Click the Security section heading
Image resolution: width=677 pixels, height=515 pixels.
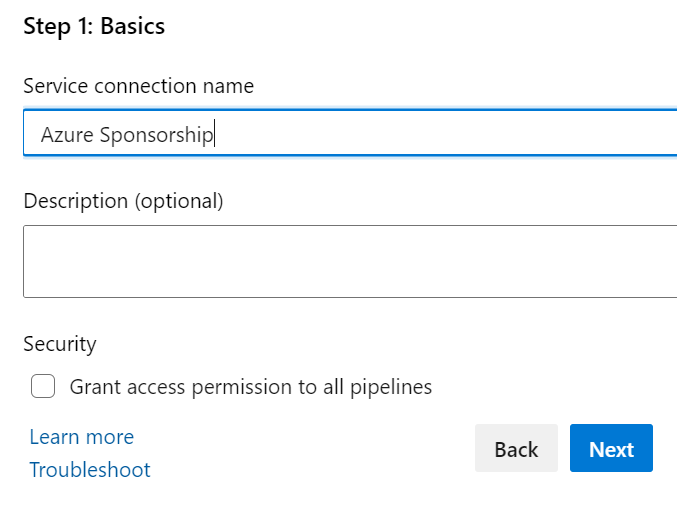60,344
